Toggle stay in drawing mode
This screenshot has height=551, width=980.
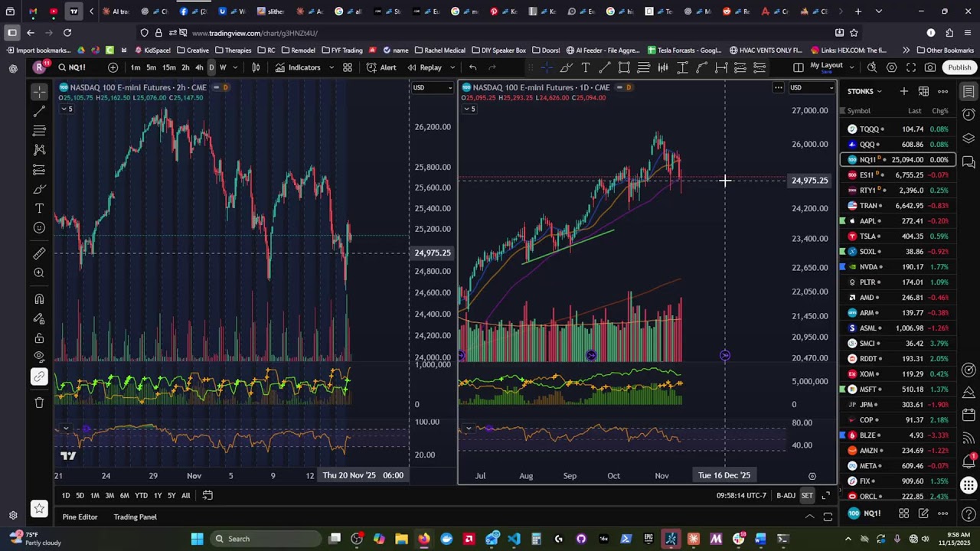coord(39,318)
